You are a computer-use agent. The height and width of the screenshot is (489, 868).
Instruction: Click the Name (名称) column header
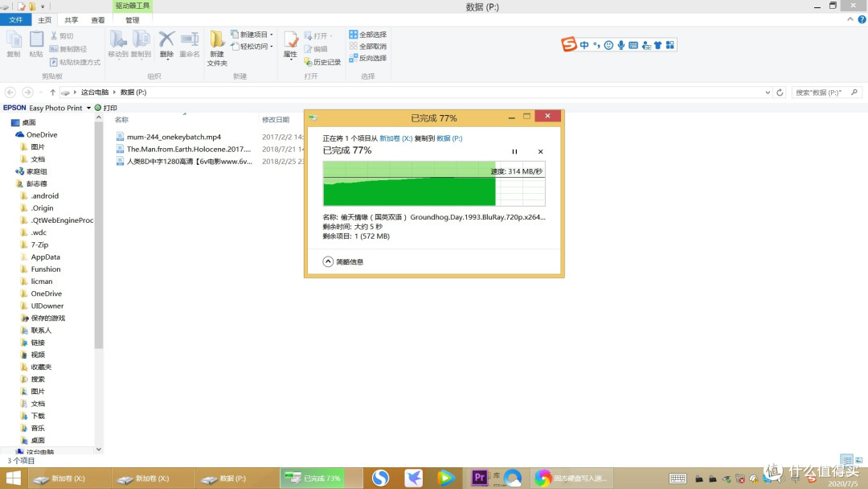pos(122,120)
